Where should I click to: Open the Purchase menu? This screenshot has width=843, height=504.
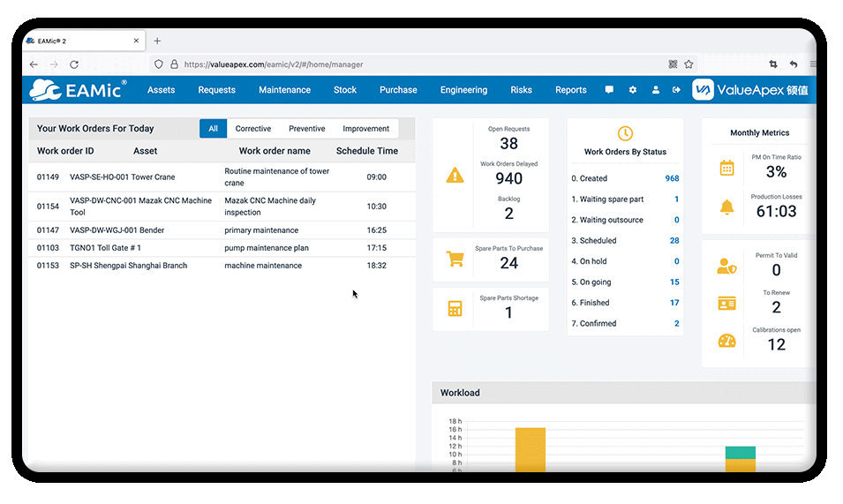(398, 90)
